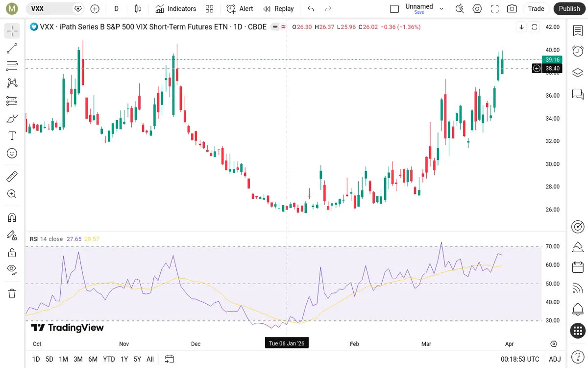Open the D interval dropdown
The image size is (588, 368).
coord(116,9)
